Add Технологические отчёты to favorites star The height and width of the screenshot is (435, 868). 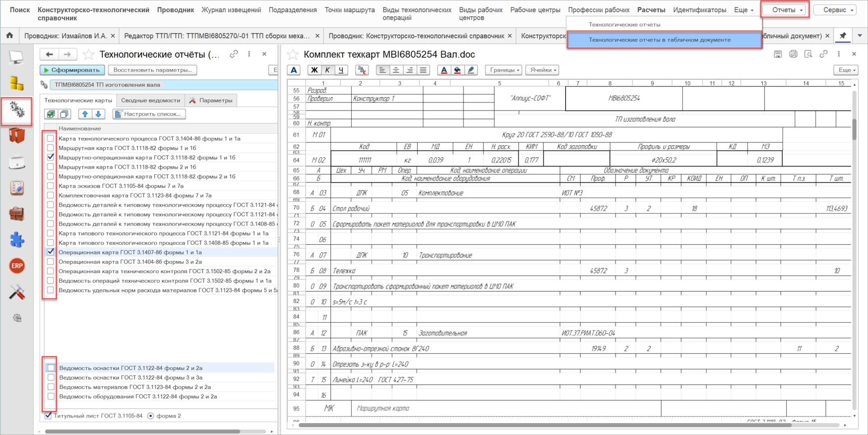[89, 55]
